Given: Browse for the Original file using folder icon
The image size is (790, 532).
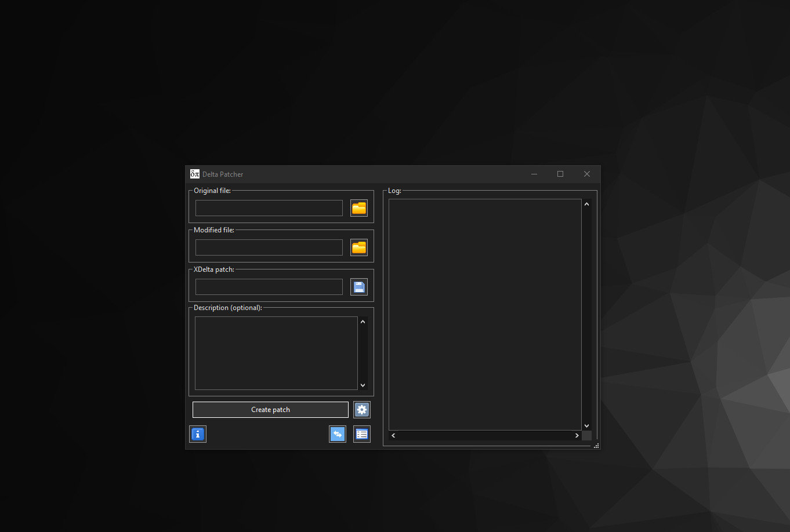Looking at the screenshot, I should coord(358,207).
